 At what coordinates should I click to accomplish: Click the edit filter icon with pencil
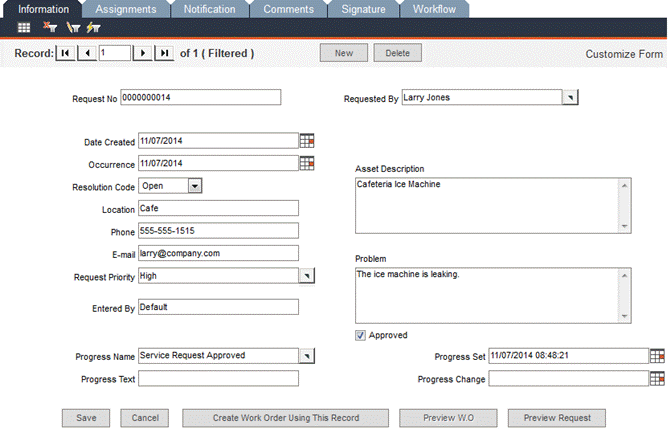(72, 28)
